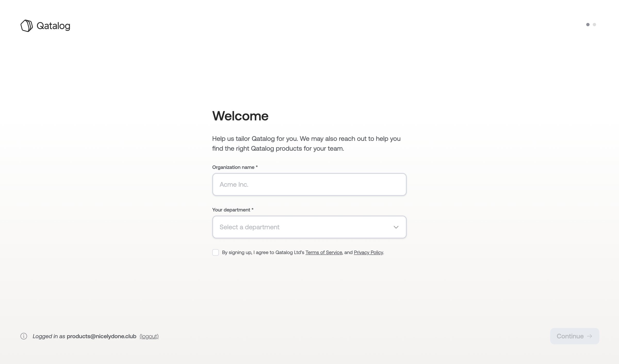Click the Qatalog logo icon
The image size is (619, 364).
coord(27,26)
